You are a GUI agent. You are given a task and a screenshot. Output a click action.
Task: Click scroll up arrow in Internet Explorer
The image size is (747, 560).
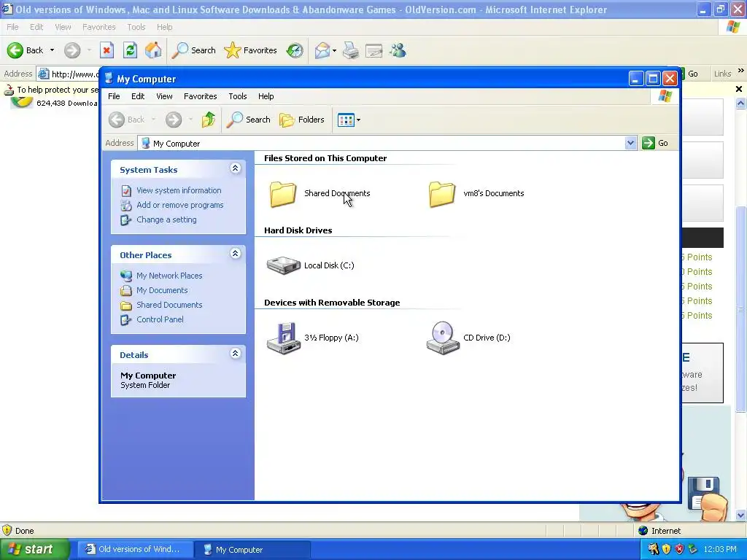tap(741, 104)
